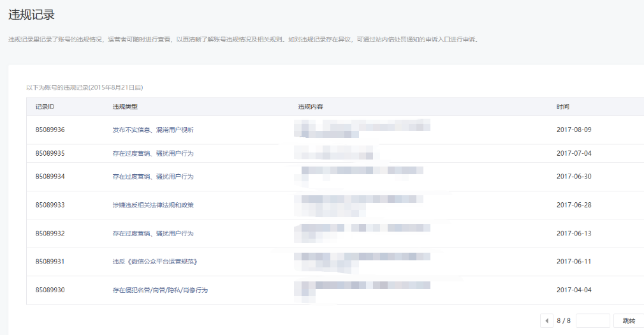
Task: Click record ID 85089936
Action: pyautogui.click(x=50, y=130)
